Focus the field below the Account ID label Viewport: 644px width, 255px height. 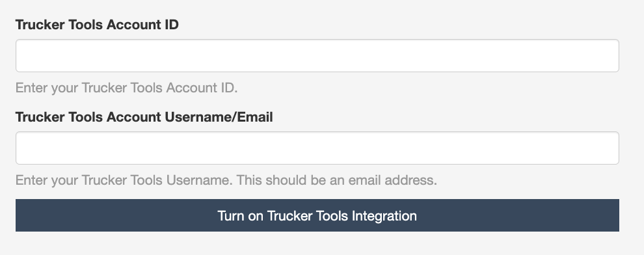pos(317,56)
